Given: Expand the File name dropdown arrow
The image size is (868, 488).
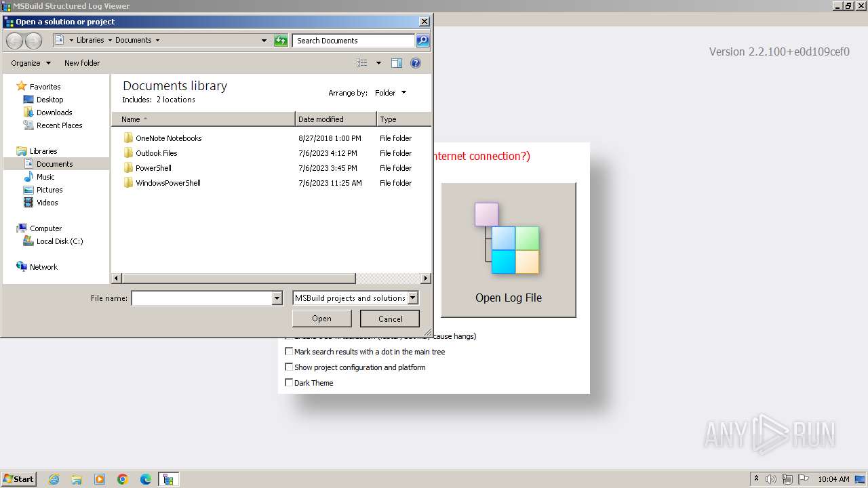Looking at the screenshot, I should (277, 298).
